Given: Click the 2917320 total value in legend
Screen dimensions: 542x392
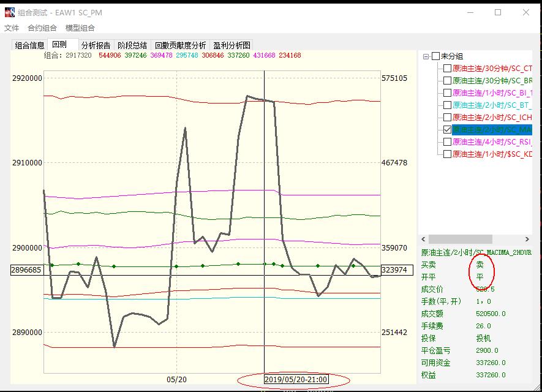Looking at the screenshot, I should [78, 55].
